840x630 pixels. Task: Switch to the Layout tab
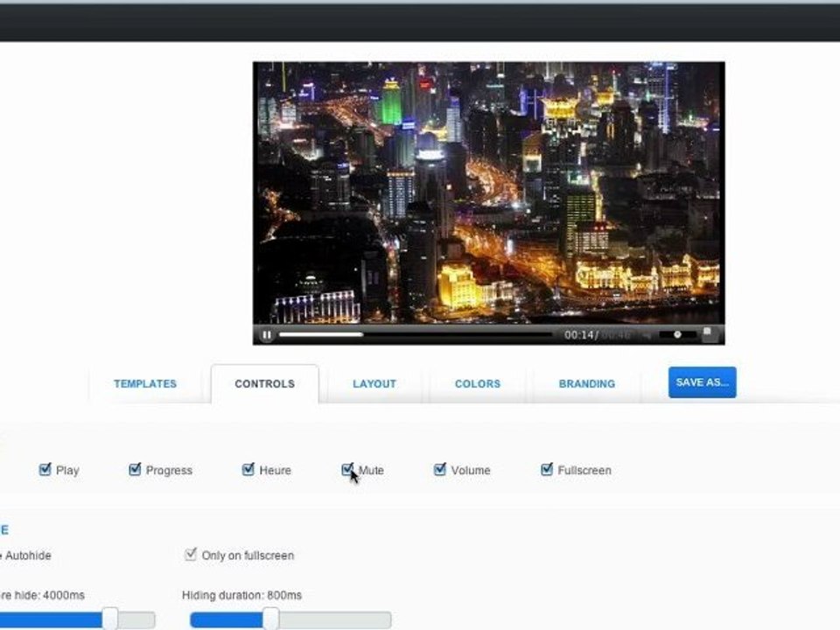pyautogui.click(x=374, y=383)
